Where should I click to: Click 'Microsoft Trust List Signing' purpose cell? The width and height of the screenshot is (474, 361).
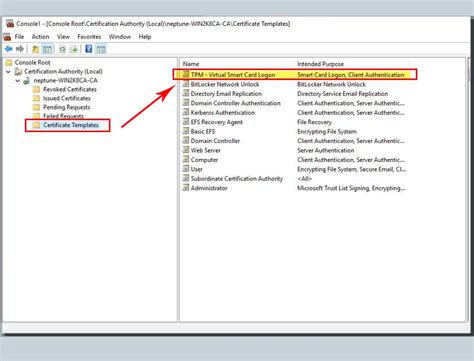tap(351, 188)
